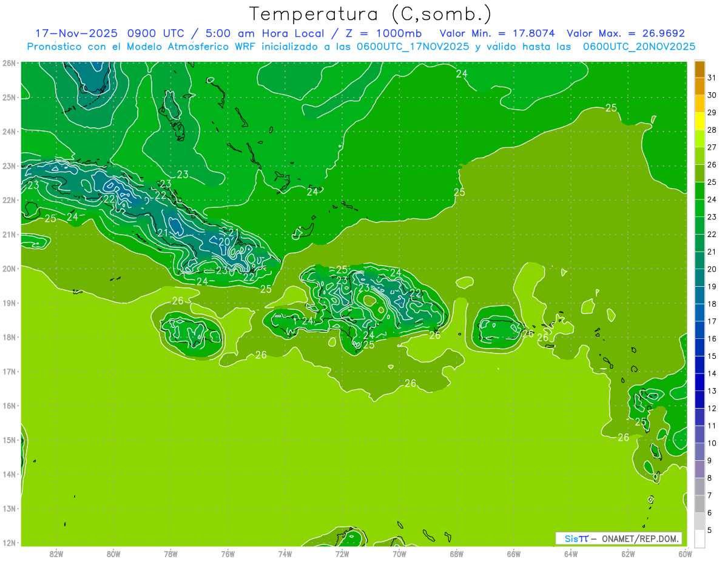Image resolution: width=728 pixels, height=562 pixels.
Task: Click the 15N latitude axis label
Action: [9, 440]
